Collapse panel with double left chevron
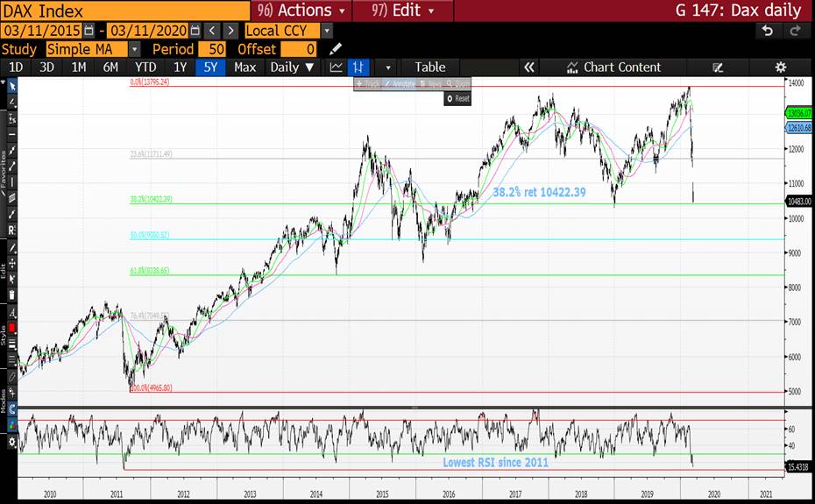The width and height of the screenshot is (815, 504). pyautogui.click(x=529, y=67)
